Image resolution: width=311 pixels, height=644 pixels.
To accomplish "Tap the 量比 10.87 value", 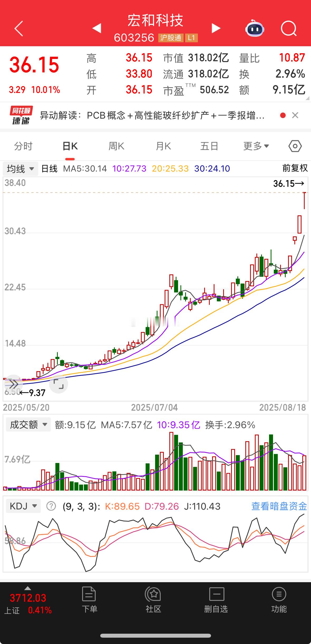I will point(292,58).
